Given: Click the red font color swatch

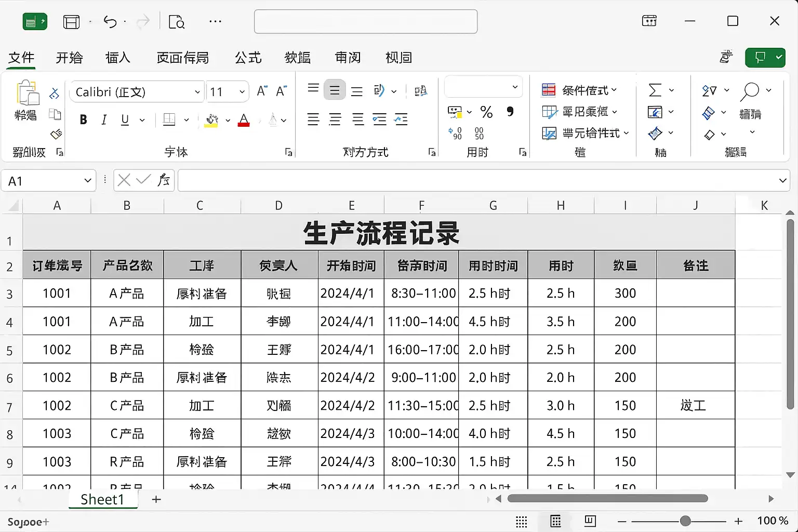Looking at the screenshot, I should tap(244, 121).
